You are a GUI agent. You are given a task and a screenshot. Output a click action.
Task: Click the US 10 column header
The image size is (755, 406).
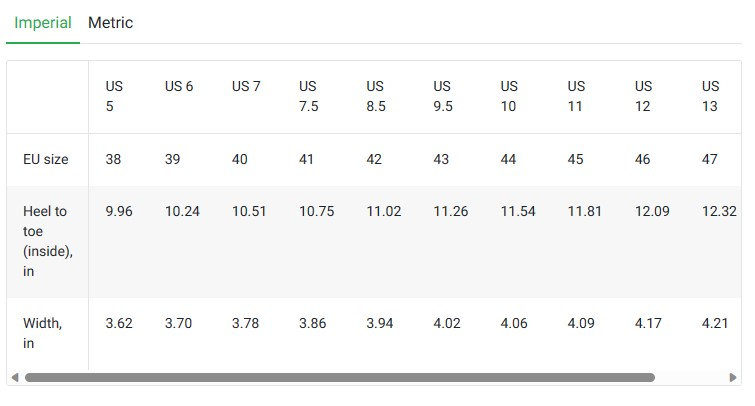(509, 96)
